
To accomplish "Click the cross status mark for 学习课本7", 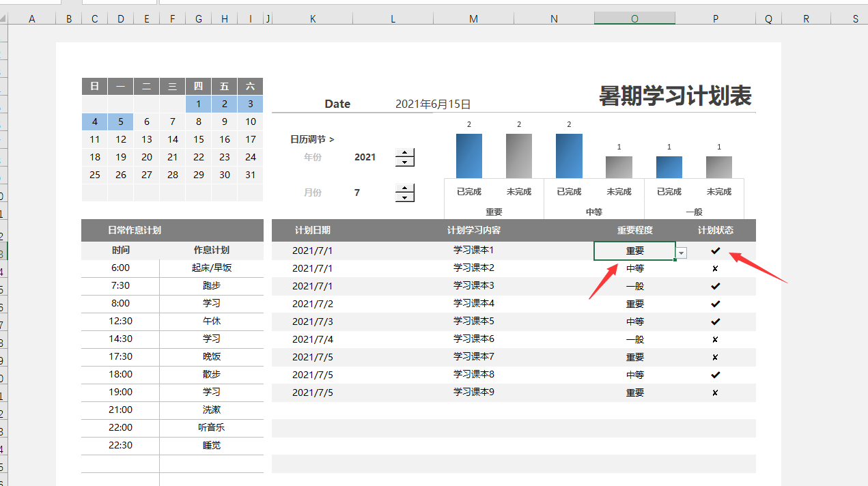I will [x=716, y=357].
